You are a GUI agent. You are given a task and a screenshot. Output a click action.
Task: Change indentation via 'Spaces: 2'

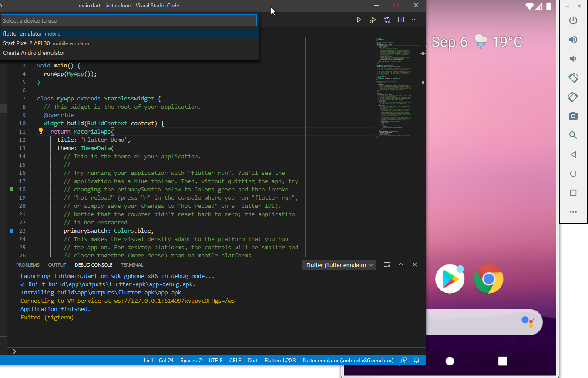[191, 361]
